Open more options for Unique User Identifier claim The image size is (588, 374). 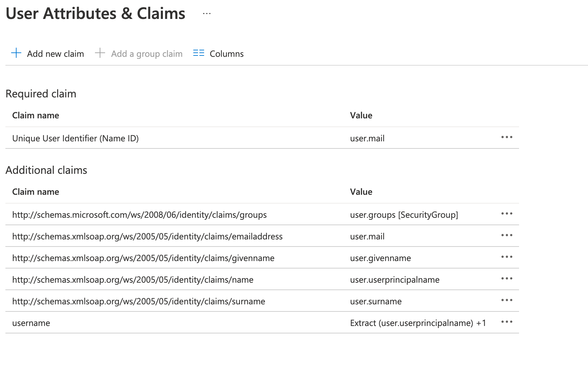[507, 137]
